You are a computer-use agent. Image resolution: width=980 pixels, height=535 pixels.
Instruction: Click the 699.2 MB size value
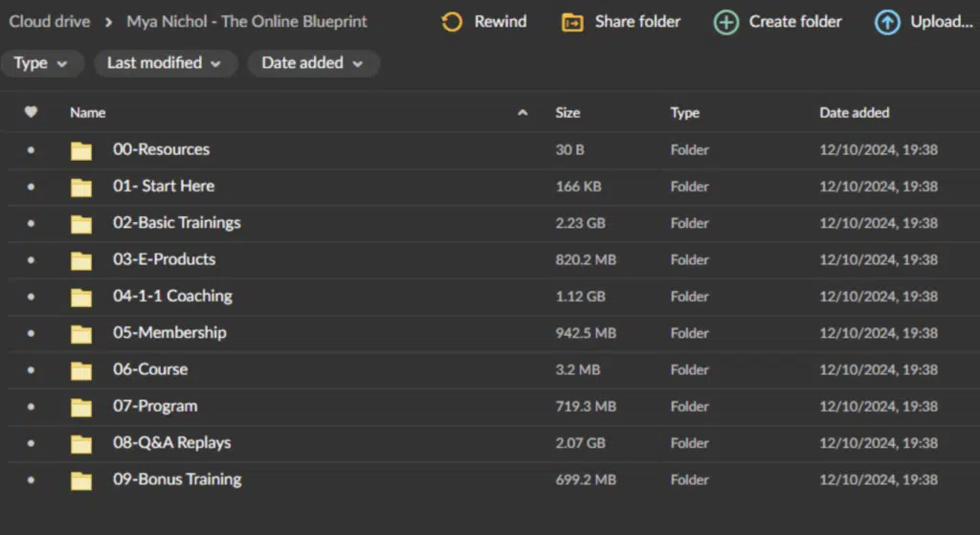pyautogui.click(x=586, y=480)
